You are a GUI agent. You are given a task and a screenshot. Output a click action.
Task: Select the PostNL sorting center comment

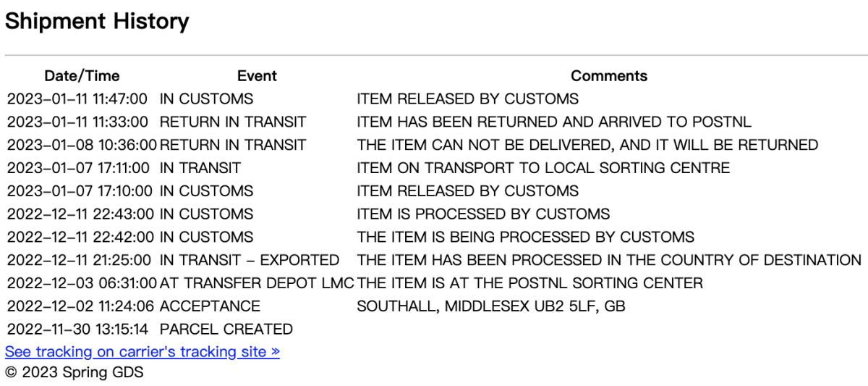[529, 283]
